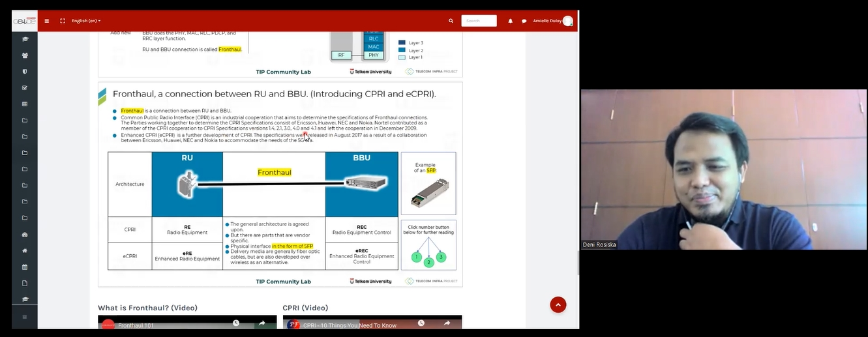Open the first folder section in sidebar
Viewport: 868px width, 337px height.
coord(25,121)
